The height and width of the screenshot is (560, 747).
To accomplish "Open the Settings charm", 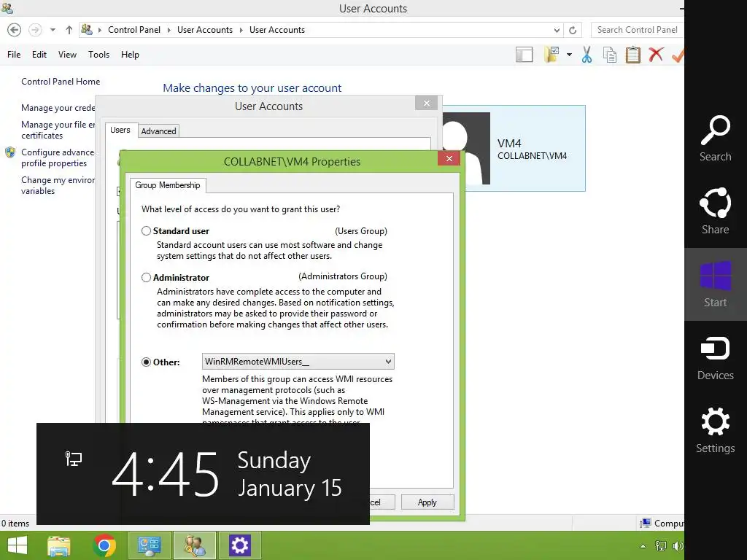I will point(715,430).
